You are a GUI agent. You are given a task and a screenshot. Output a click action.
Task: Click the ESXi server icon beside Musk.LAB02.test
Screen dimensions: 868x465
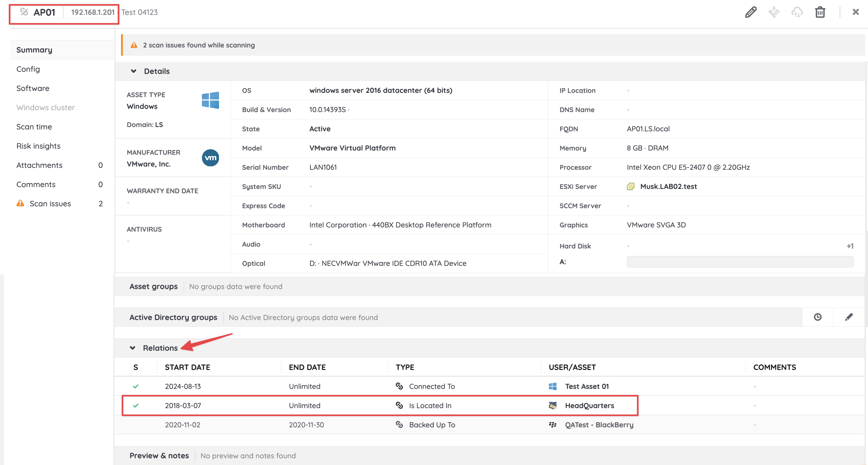click(x=631, y=187)
